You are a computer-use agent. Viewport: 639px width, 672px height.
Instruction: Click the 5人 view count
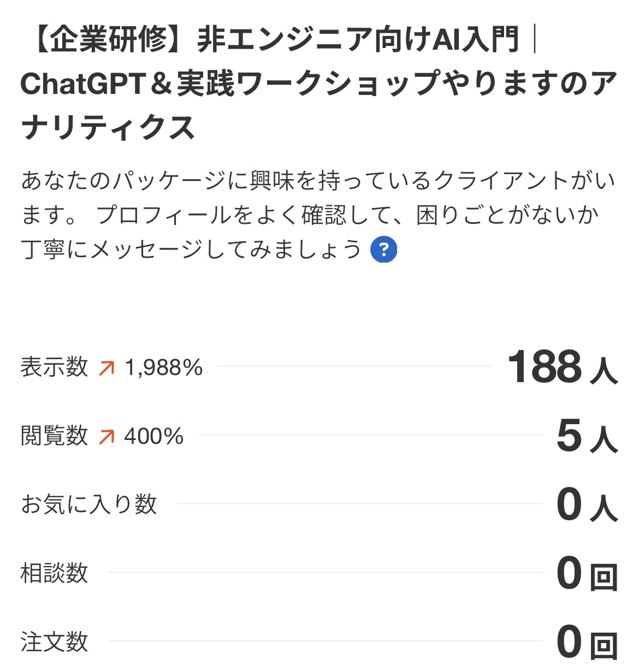(x=587, y=436)
